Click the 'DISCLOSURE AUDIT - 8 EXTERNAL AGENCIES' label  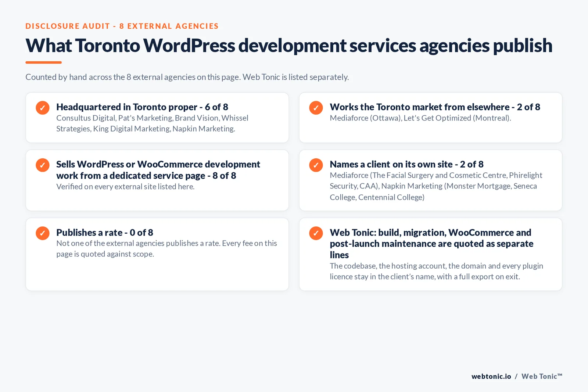122,26
